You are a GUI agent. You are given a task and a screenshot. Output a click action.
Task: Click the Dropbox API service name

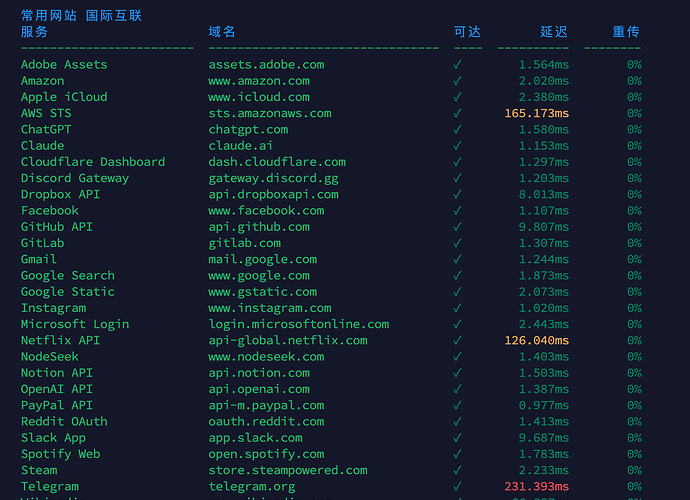pos(60,195)
